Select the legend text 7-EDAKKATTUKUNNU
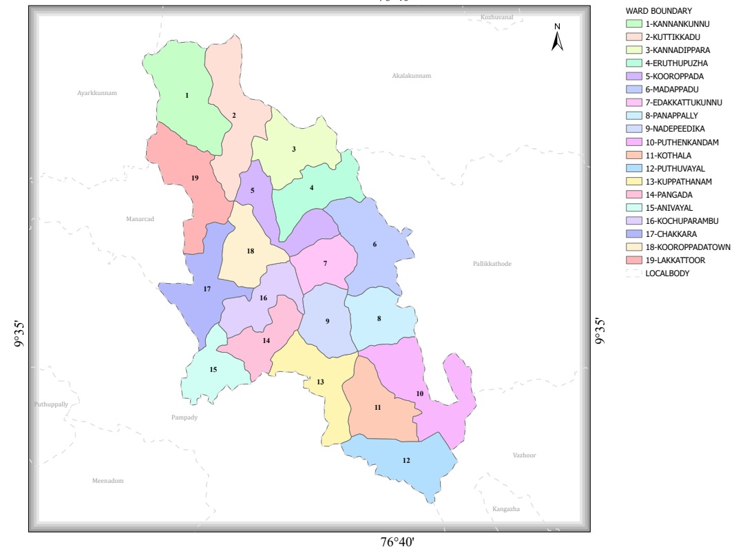 pos(684,102)
